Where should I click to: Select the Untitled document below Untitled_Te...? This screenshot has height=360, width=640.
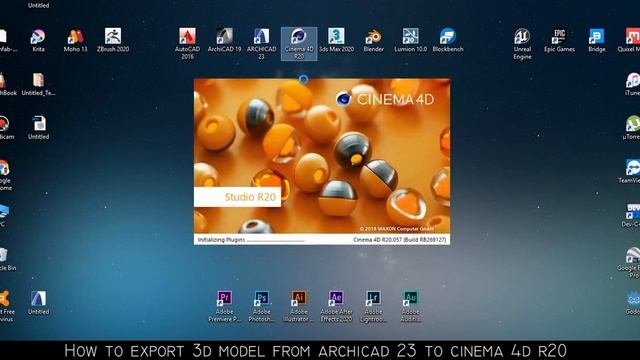38,128
